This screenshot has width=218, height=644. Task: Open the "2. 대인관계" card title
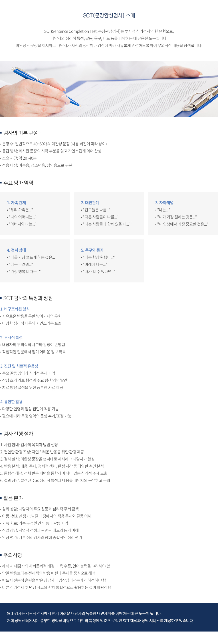point(90,203)
